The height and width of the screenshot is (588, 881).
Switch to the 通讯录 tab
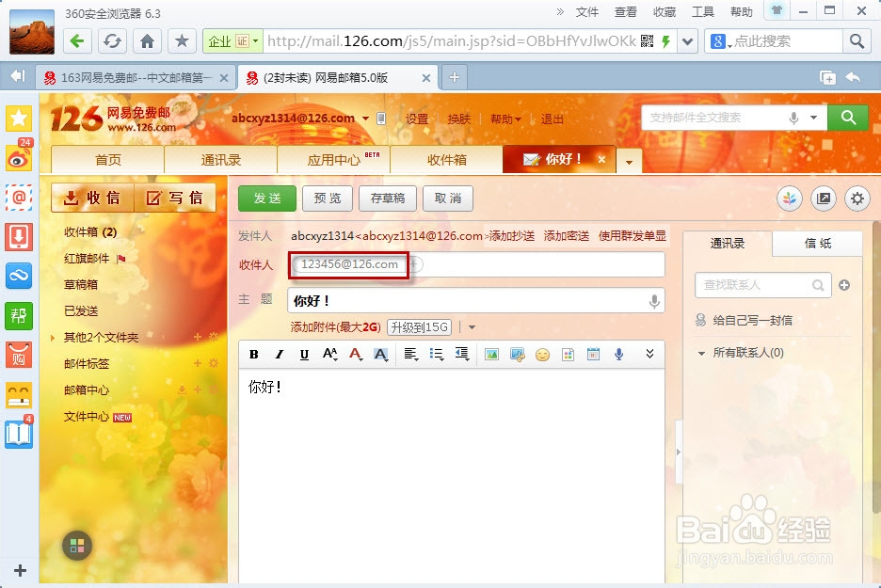point(219,159)
